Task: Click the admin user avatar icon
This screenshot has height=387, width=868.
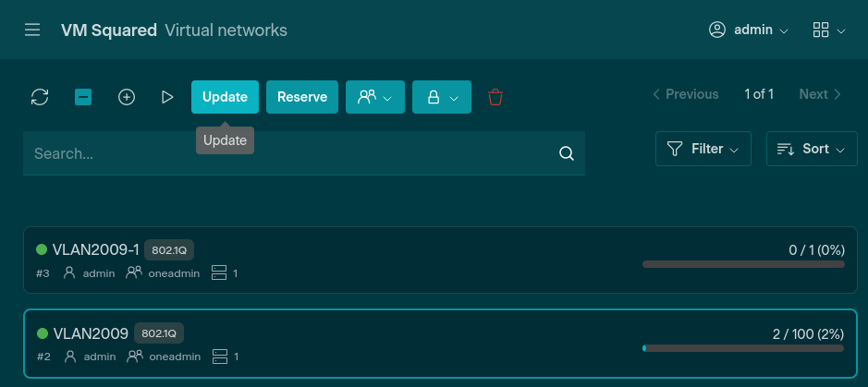Action: click(x=716, y=30)
